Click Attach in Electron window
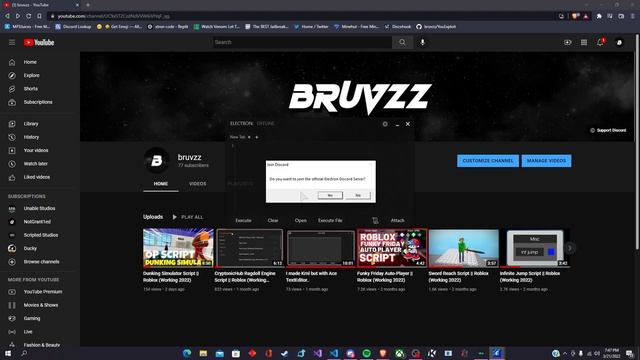Screen dimensions: 640x360 (x=397, y=220)
